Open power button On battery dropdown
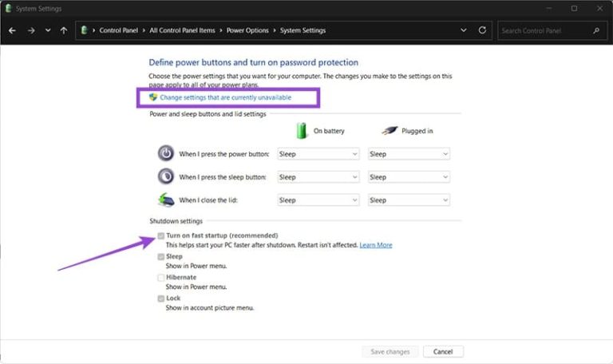The image size is (613, 364). [x=318, y=154]
